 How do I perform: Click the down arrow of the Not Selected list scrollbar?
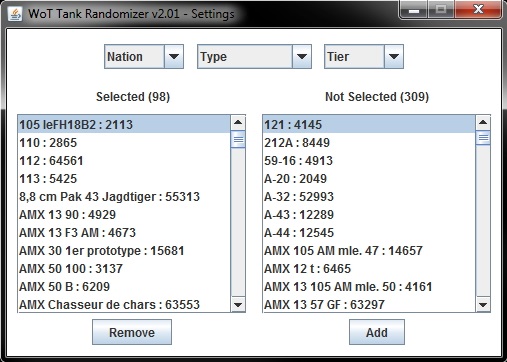coord(483,304)
